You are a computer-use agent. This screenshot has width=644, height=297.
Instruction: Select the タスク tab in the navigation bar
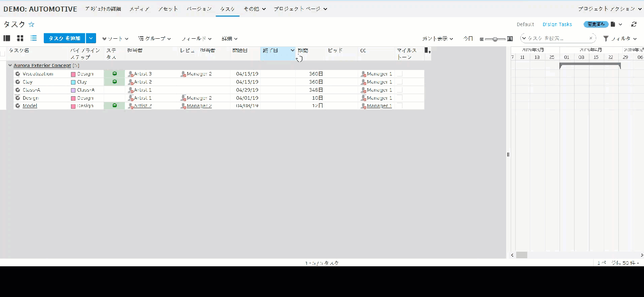click(227, 9)
